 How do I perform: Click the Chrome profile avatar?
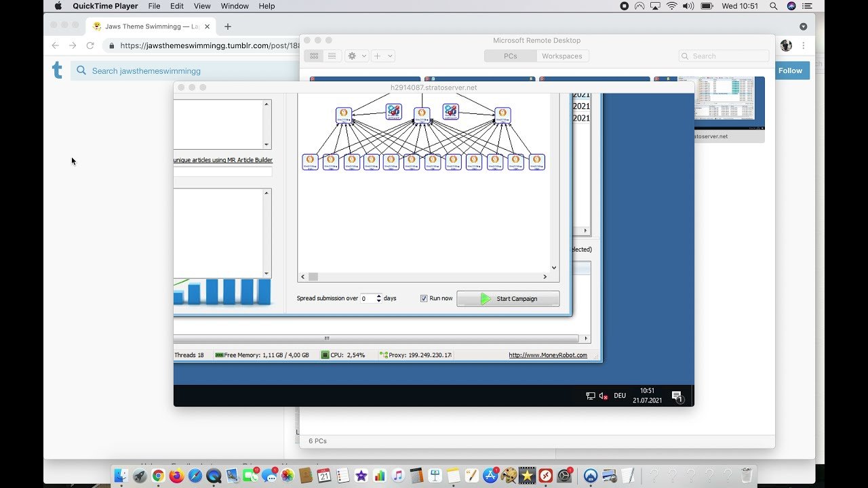pyautogui.click(x=786, y=45)
